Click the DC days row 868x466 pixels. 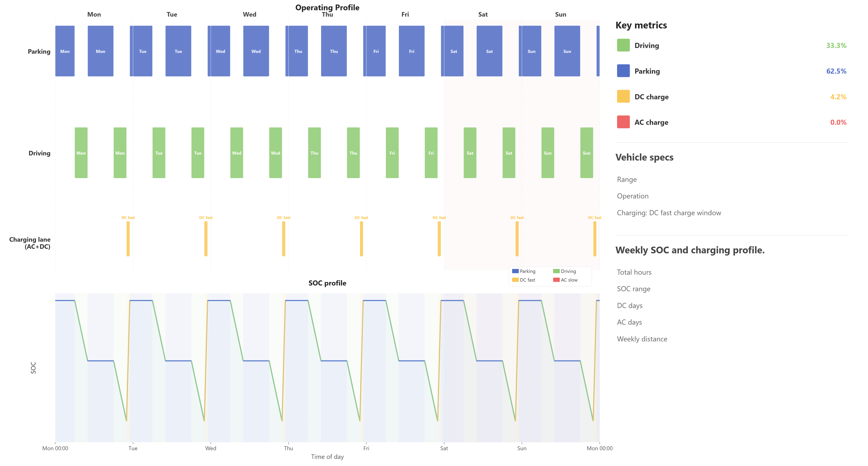(x=629, y=305)
